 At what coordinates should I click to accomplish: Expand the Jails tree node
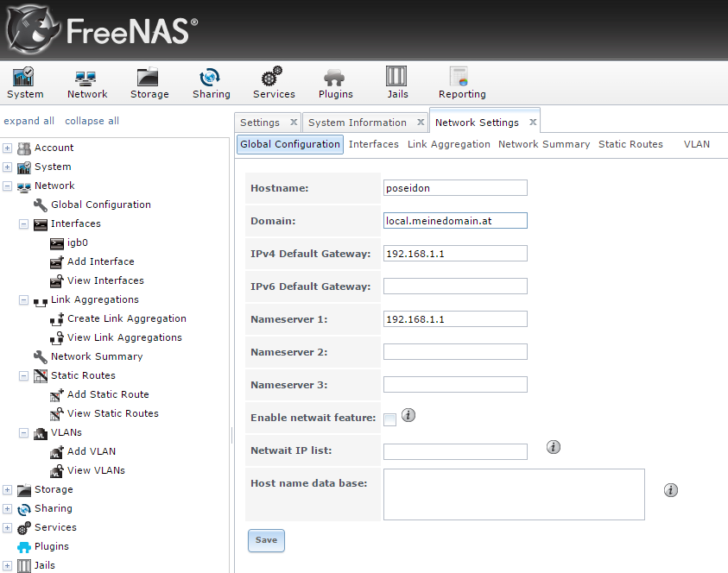pyautogui.click(x=7, y=565)
